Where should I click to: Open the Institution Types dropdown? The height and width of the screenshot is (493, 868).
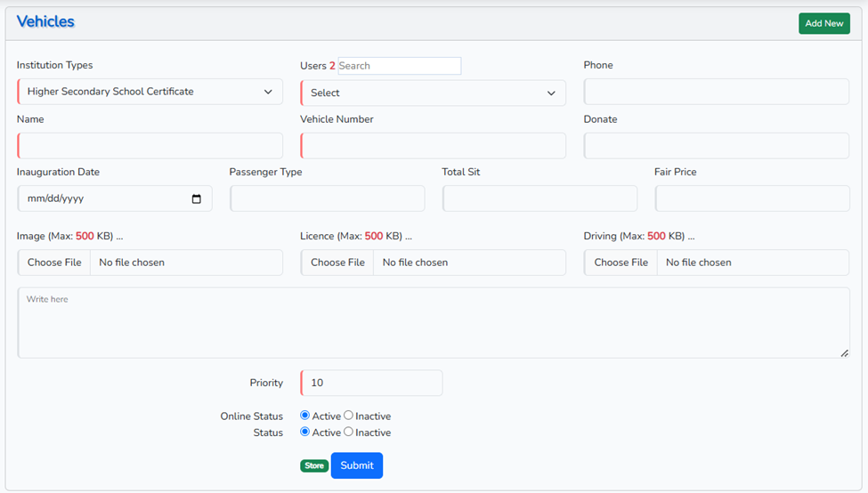click(150, 92)
